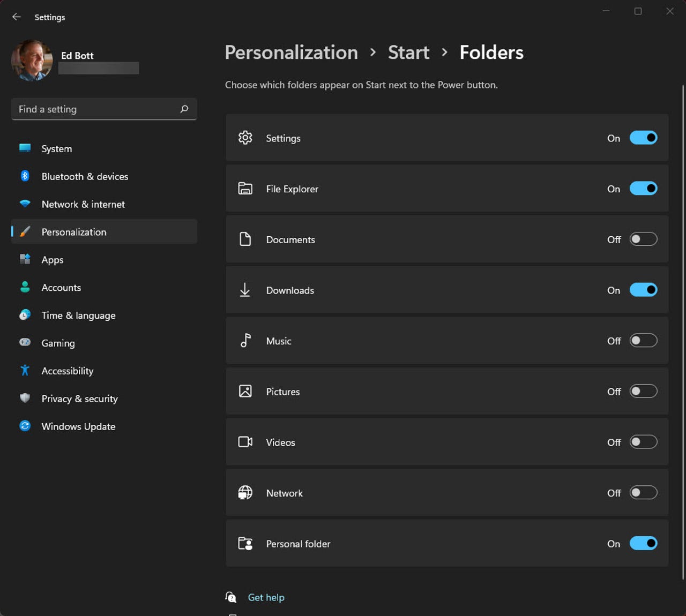Go to Windows Update
The image size is (686, 616).
pyautogui.click(x=104, y=426)
